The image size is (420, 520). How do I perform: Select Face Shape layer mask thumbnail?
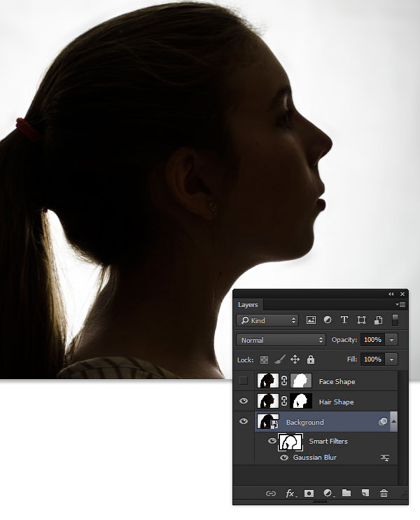coord(301,381)
